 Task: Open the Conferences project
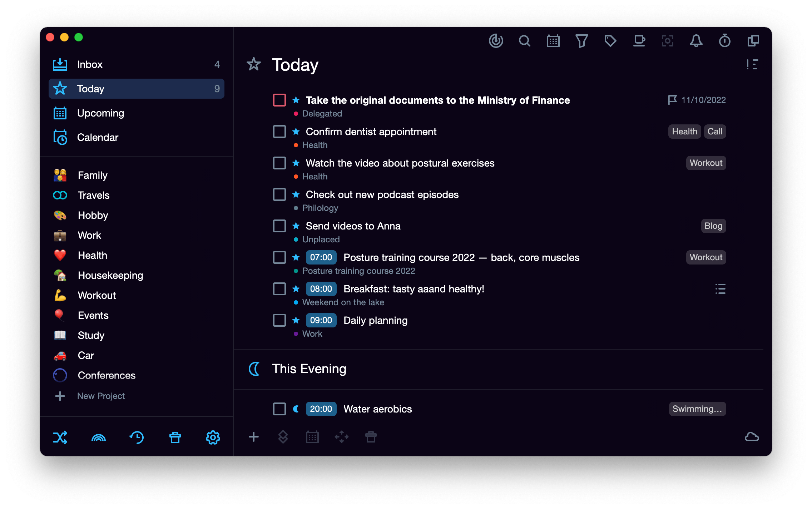point(137,375)
